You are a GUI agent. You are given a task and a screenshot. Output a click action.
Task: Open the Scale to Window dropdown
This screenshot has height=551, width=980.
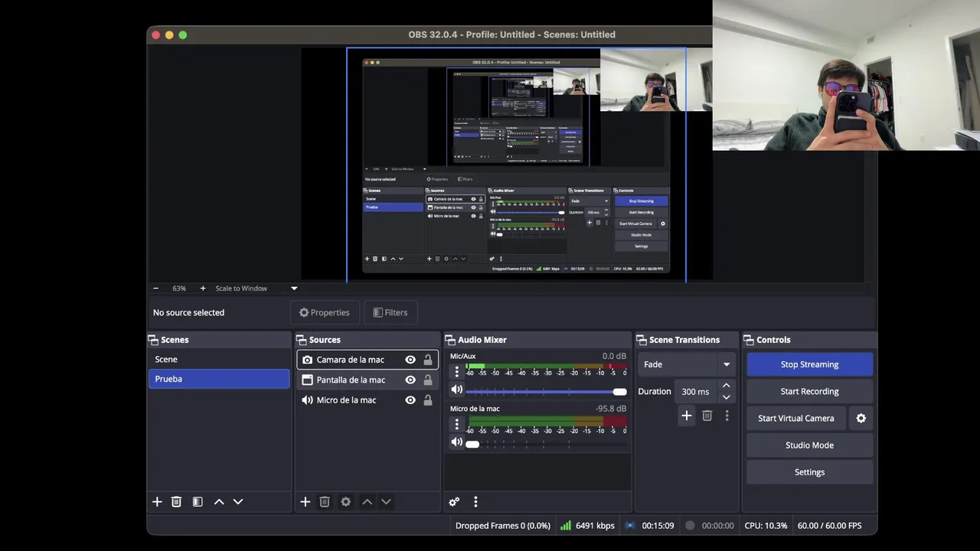point(256,289)
